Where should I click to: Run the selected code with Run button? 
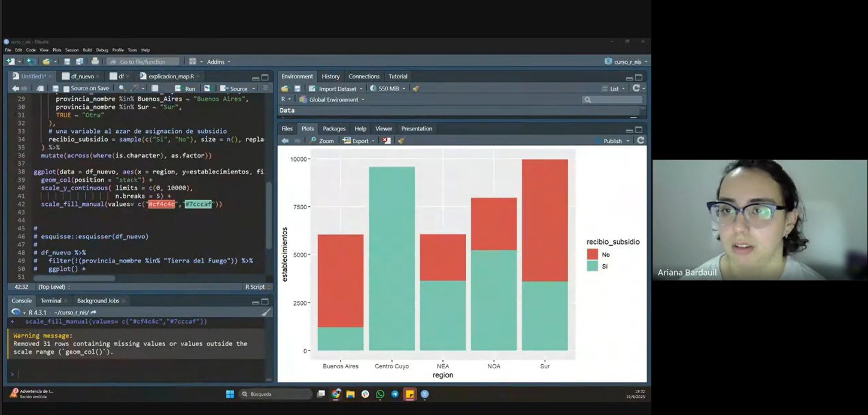(x=186, y=89)
